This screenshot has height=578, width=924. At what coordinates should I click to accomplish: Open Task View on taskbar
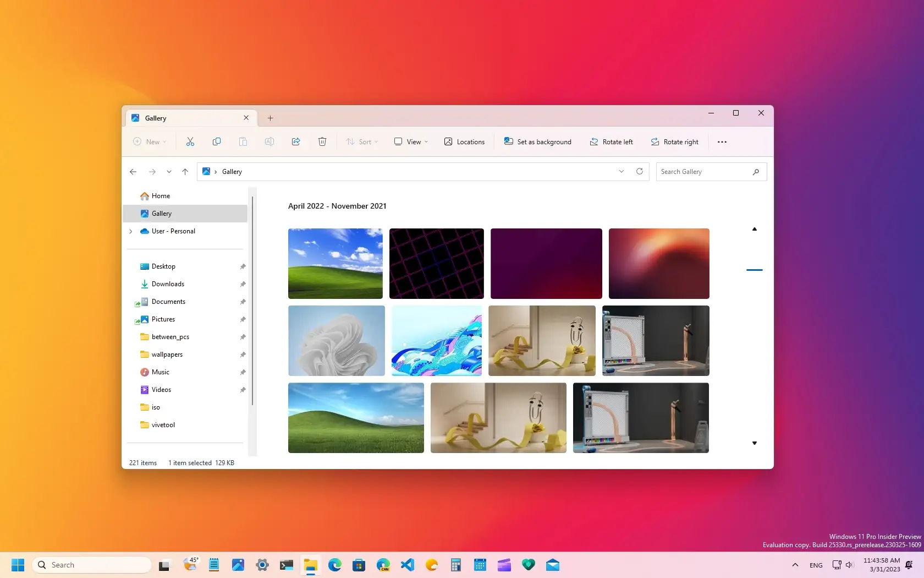tap(164, 565)
